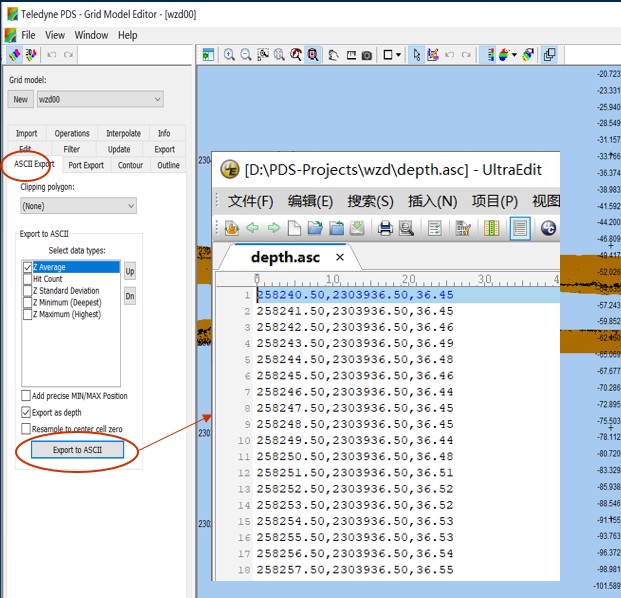Open the Window menu

91,35
